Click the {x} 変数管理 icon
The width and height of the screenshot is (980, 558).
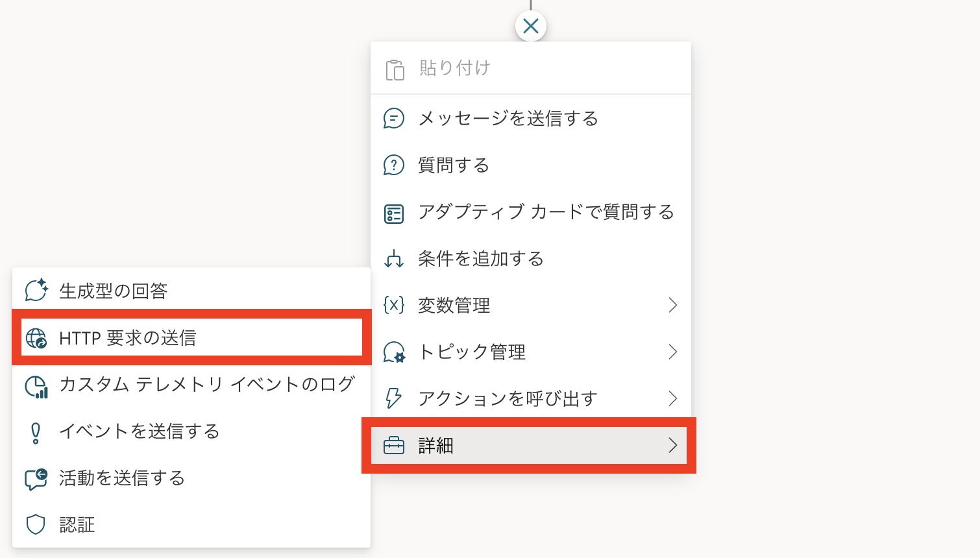[x=394, y=306]
